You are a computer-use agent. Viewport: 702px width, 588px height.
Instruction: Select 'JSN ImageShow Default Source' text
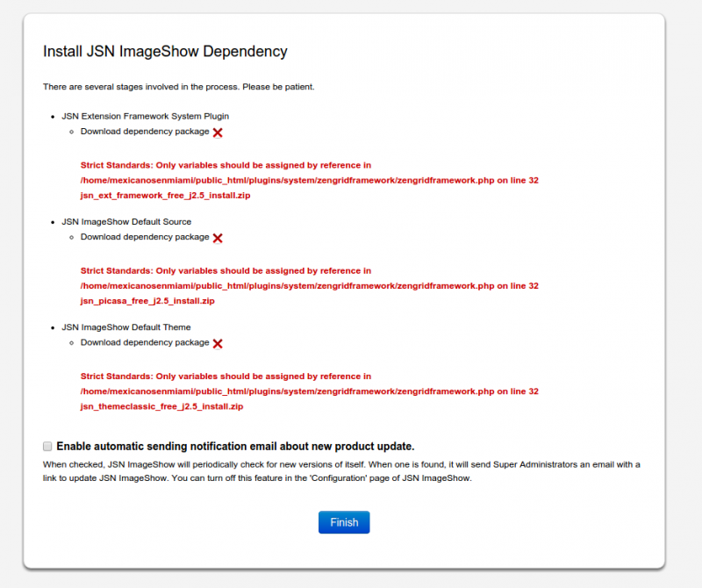[x=126, y=222]
